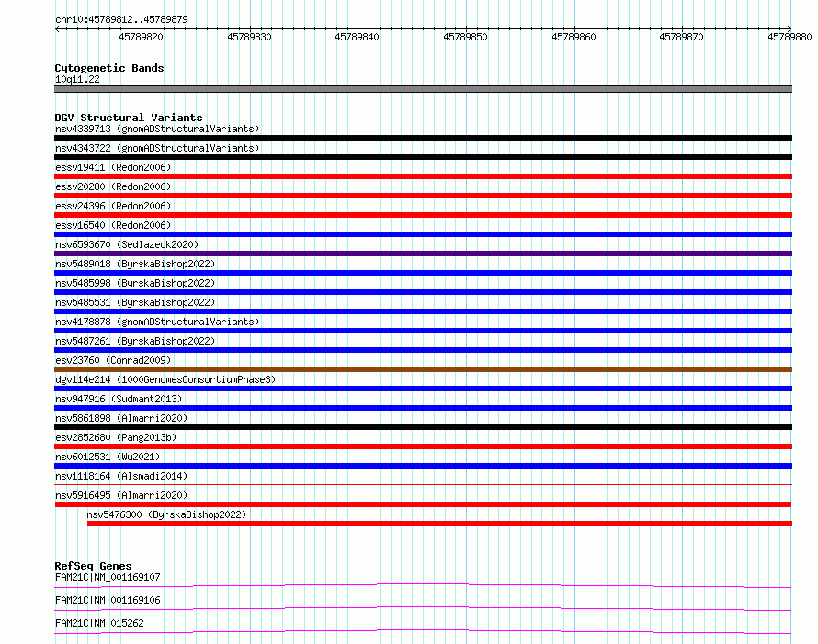Open variant nsv4339713 (gnomADStructuralVariants)
818x644 pixels.
tap(157, 129)
